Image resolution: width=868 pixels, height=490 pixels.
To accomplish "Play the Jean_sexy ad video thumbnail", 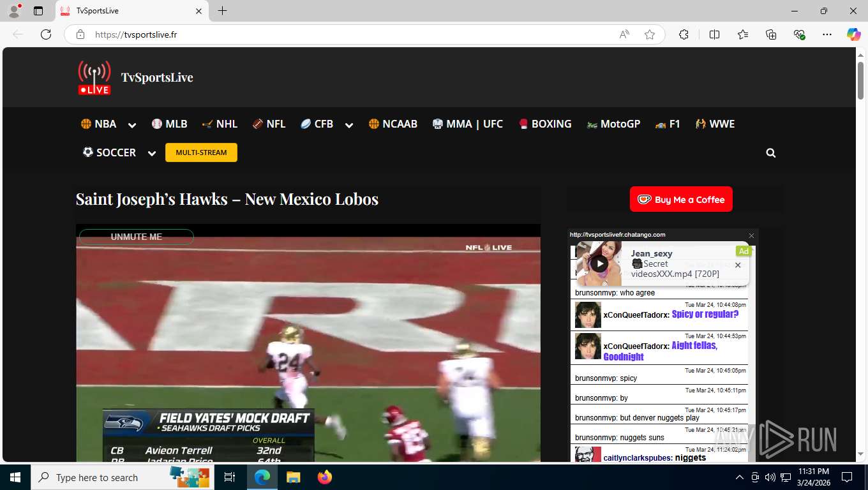I will [x=599, y=264].
